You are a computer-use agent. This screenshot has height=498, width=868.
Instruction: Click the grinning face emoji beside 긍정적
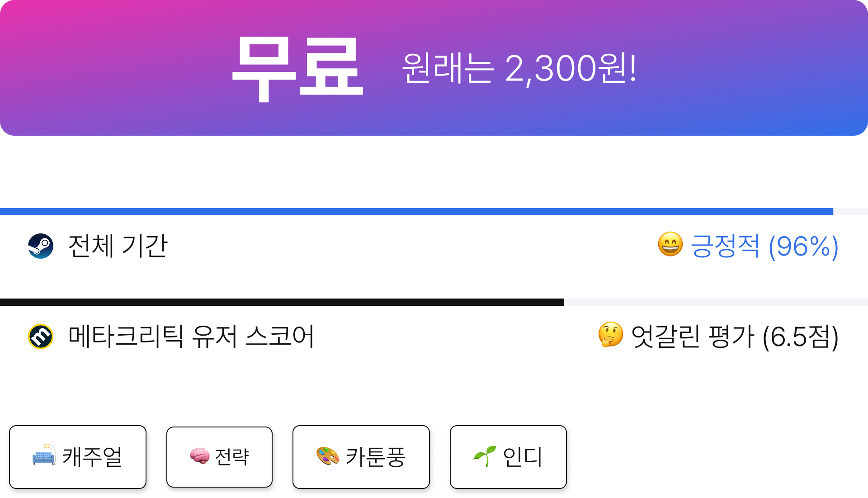pyautogui.click(x=670, y=245)
